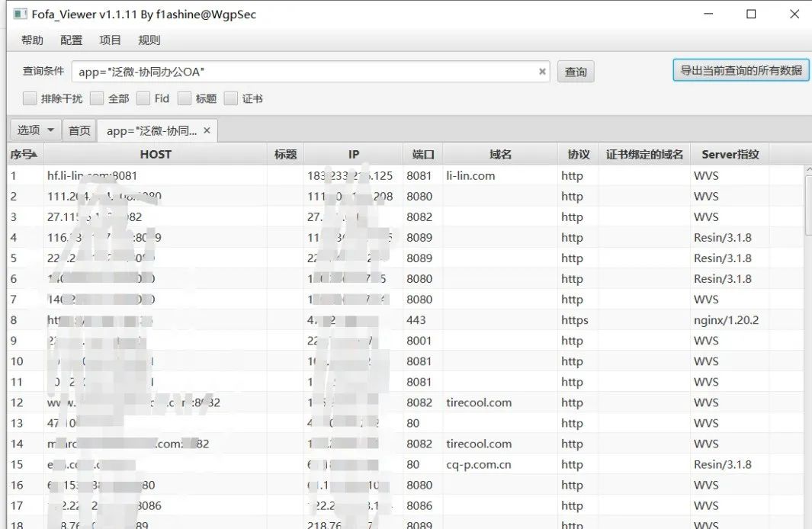
Task: Click domain li-lin.com in row 1
Action: 470,175
